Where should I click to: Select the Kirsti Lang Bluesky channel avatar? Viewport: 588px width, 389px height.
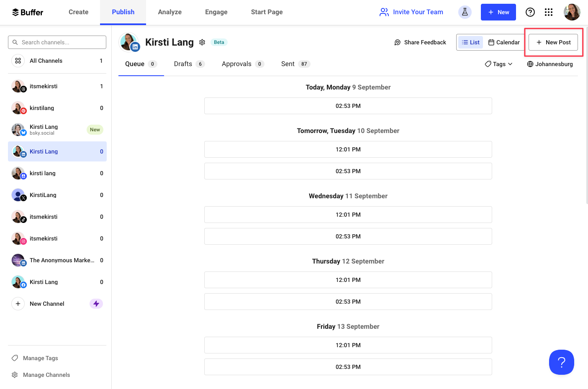click(x=18, y=130)
